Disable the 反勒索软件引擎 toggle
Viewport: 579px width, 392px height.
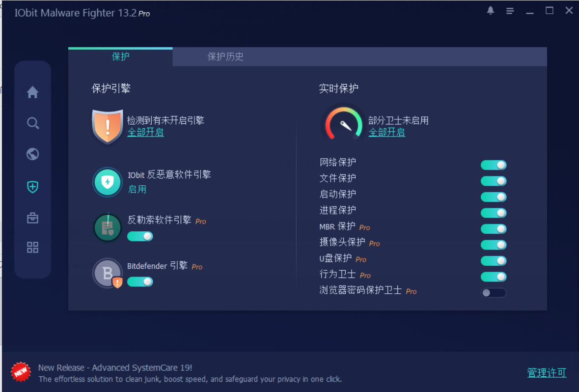tap(140, 236)
